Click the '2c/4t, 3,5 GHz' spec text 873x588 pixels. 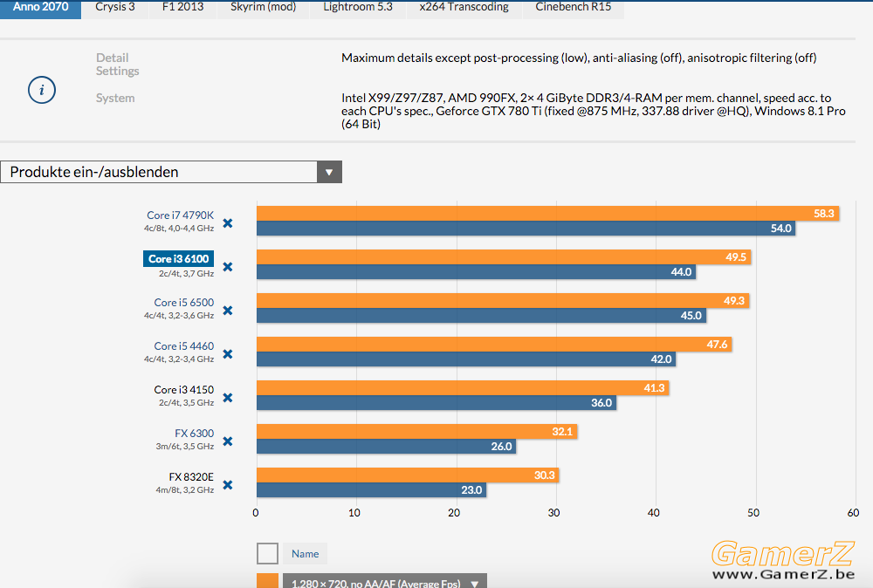click(187, 403)
